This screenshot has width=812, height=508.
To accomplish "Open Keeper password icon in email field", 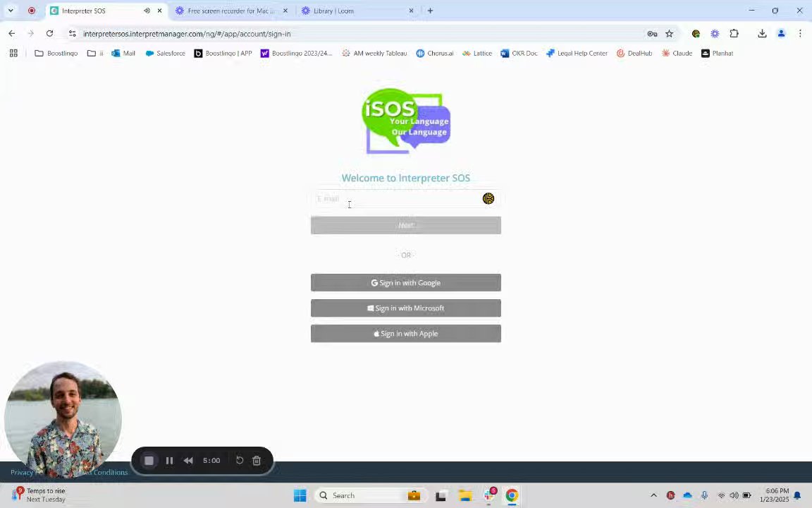I will [488, 198].
